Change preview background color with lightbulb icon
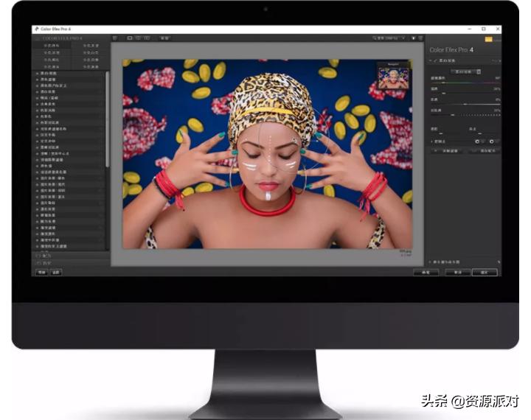The width and height of the screenshot is (531, 420). 414,38
